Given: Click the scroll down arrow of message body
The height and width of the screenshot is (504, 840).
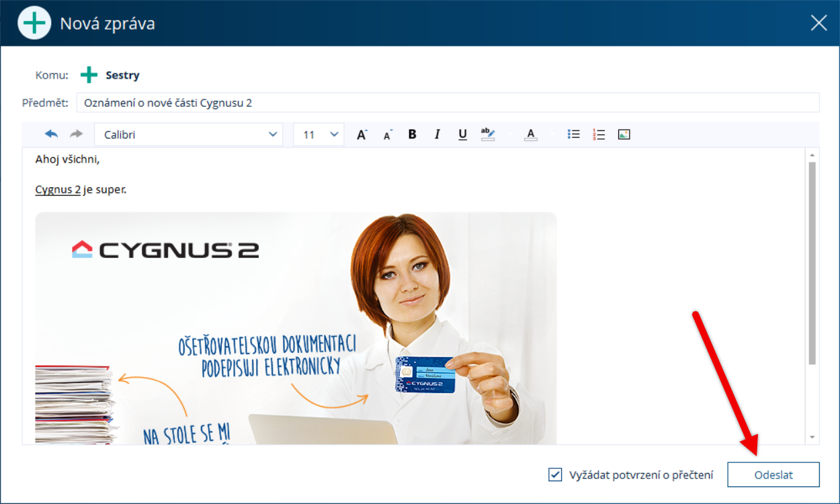Looking at the screenshot, I should point(812,437).
